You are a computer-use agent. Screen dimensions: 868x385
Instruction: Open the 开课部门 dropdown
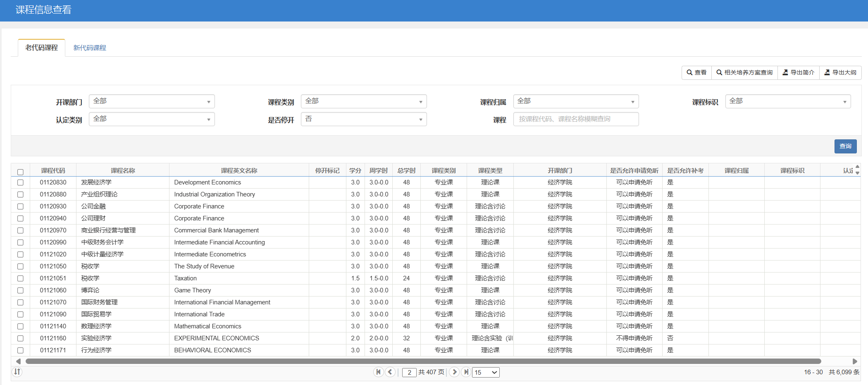[x=152, y=101]
